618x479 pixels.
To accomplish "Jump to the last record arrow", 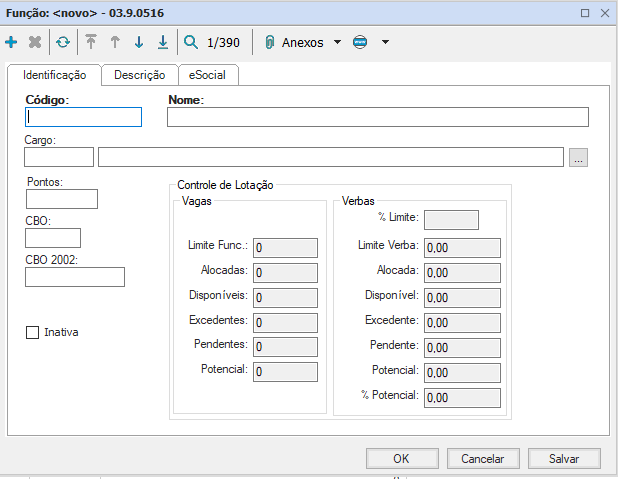I will click(163, 43).
